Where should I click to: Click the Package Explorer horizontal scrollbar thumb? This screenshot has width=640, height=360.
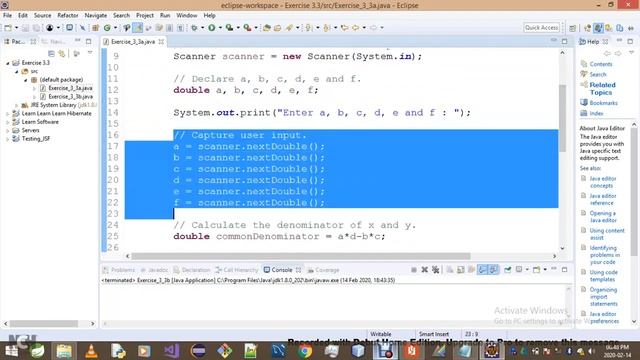click(x=44, y=324)
